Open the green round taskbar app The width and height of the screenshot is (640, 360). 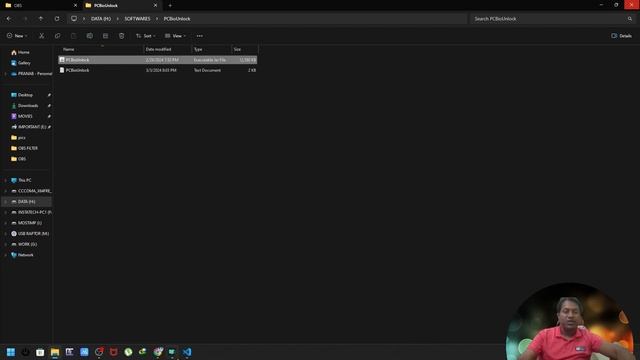pos(128,352)
